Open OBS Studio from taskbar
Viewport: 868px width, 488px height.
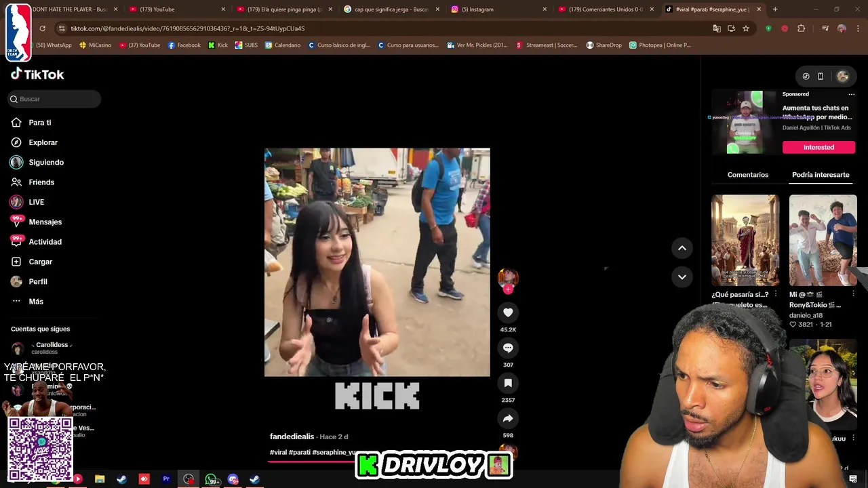coord(189,479)
